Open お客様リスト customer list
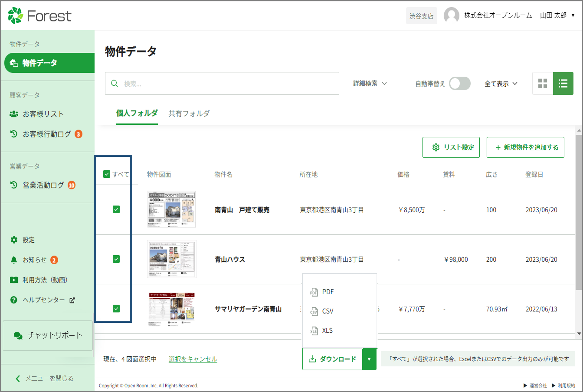583x392 pixels. pyautogui.click(x=43, y=114)
